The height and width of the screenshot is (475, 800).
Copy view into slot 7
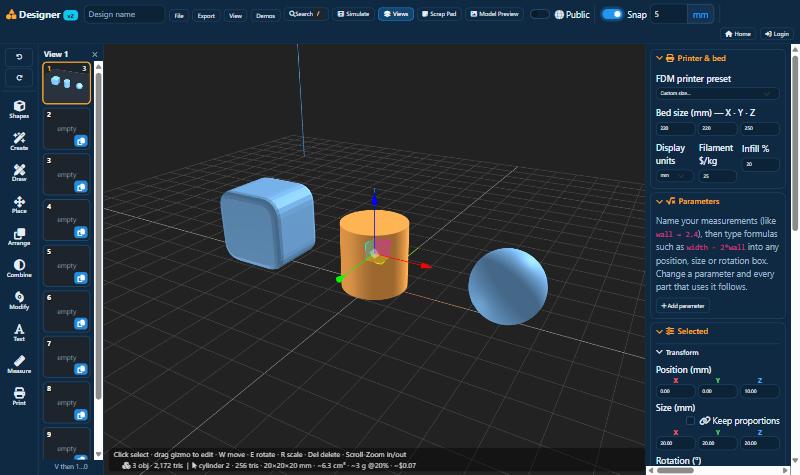click(x=81, y=369)
